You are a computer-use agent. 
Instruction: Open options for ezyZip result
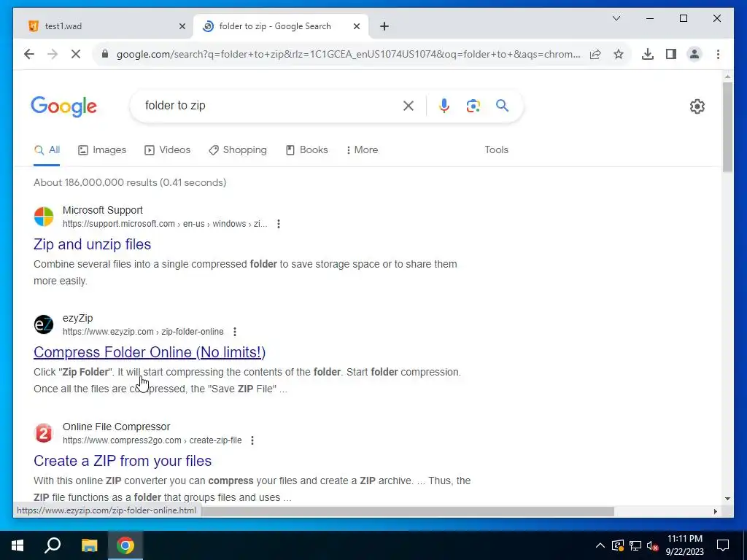click(235, 332)
